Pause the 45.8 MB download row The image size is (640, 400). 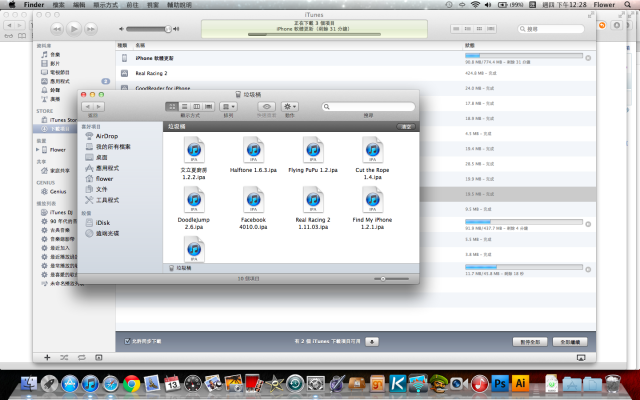click(x=588, y=269)
